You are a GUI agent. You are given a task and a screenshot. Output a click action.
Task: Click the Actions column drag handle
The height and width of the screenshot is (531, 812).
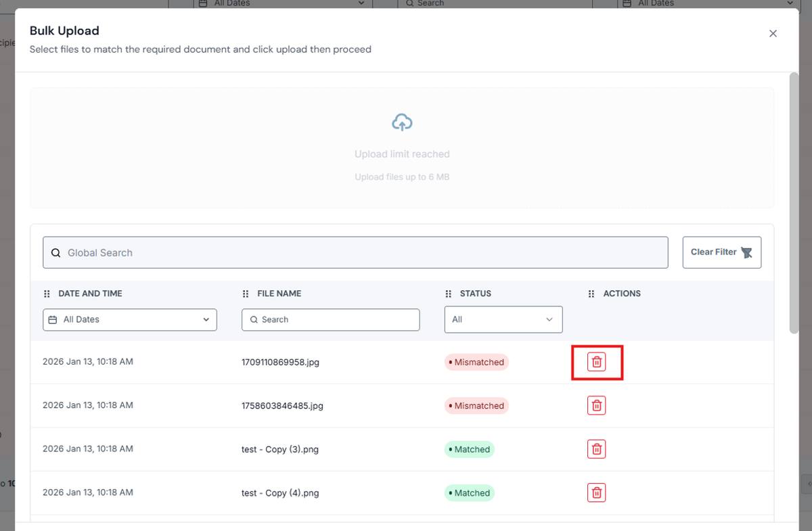coord(591,294)
